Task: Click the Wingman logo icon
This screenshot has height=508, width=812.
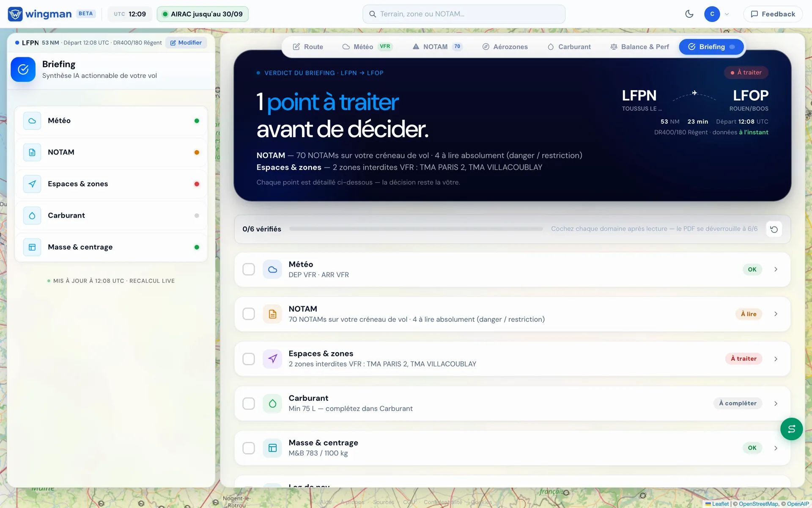Action: (15, 14)
